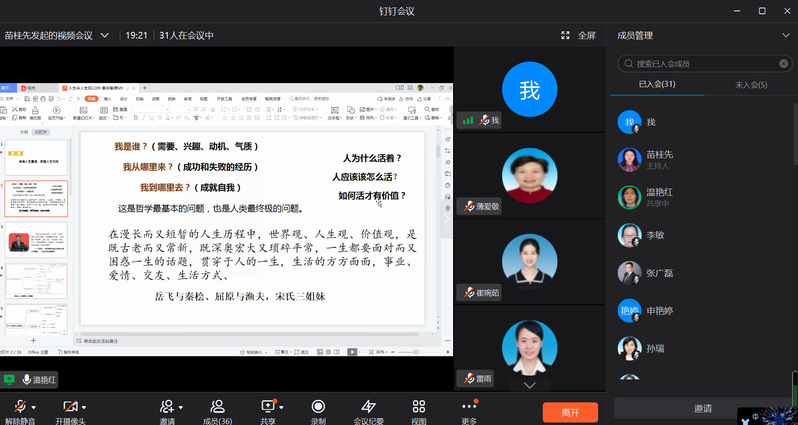Toggle underline U in shared WPS ribbon
Viewport: 798px width, 425px height.
click(x=152, y=118)
